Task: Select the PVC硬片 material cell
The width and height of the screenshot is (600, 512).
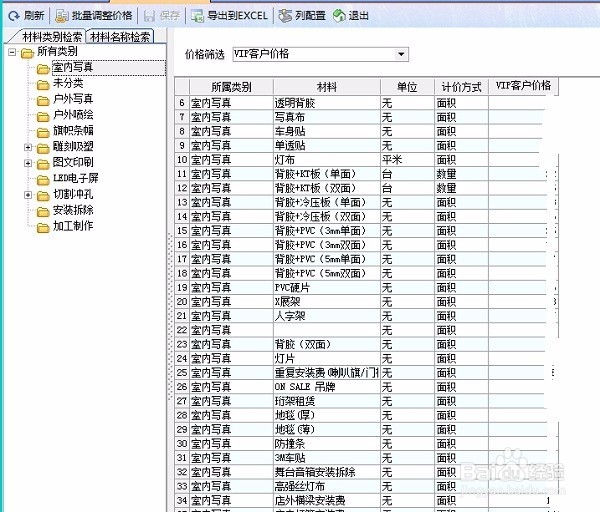Action: tap(327, 287)
